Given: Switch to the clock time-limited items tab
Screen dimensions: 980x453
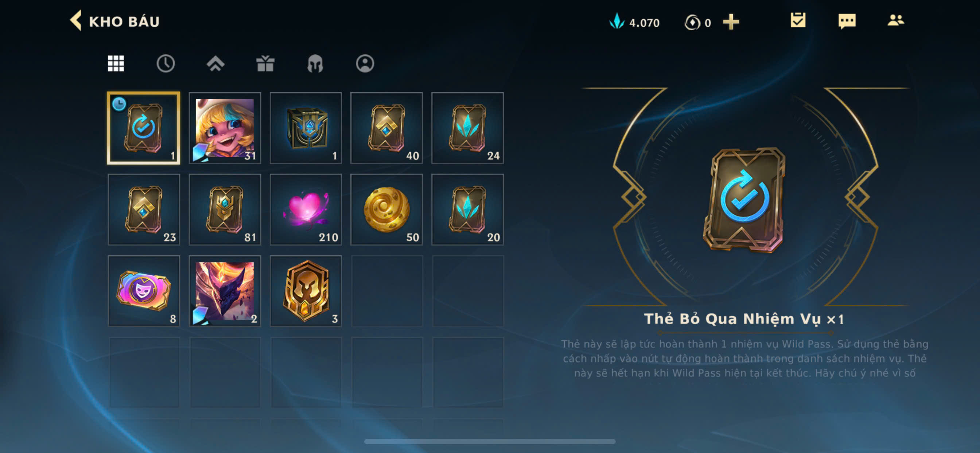Looking at the screenshot, I should [x=166, y=63].
